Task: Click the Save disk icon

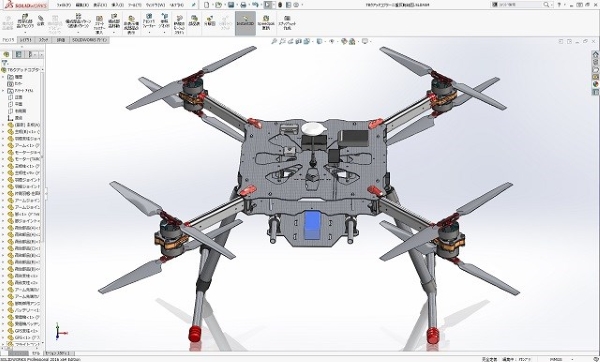Action: click(231, 5)
